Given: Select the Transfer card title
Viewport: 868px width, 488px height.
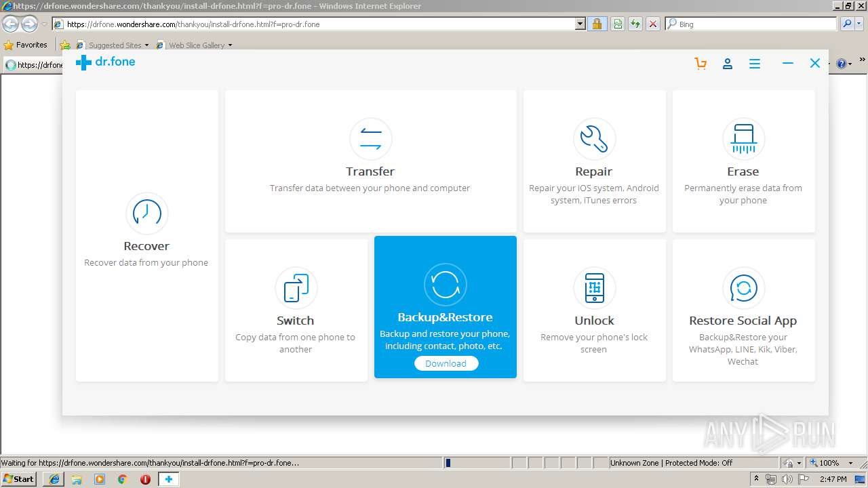Looking at the screenshot, I should [x=370, y=171].
